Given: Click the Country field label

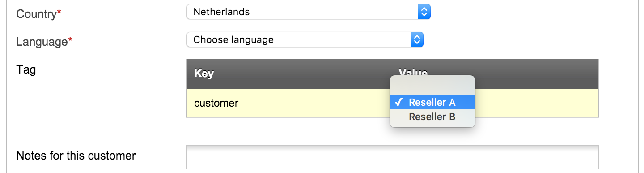Looking at the screenshot, I should (36, 14).
